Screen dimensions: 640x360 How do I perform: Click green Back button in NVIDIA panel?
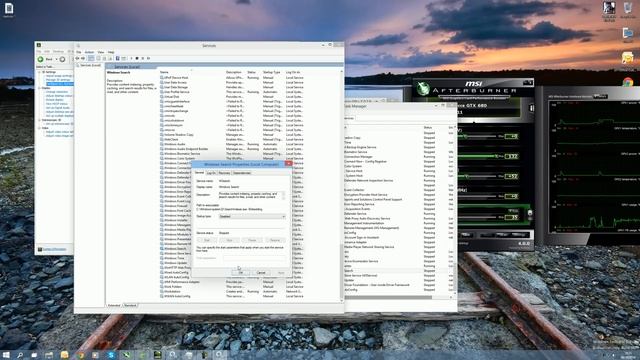pos(41,59)
